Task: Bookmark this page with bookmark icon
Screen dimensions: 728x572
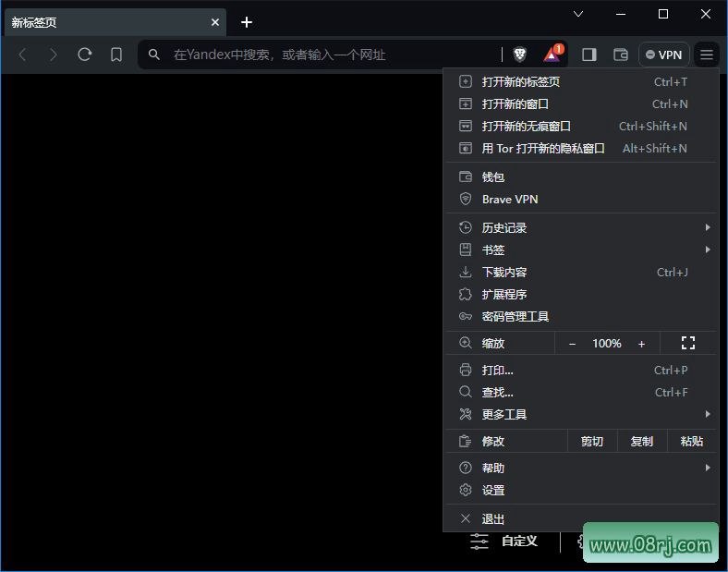Action: (x=116, y=55)
